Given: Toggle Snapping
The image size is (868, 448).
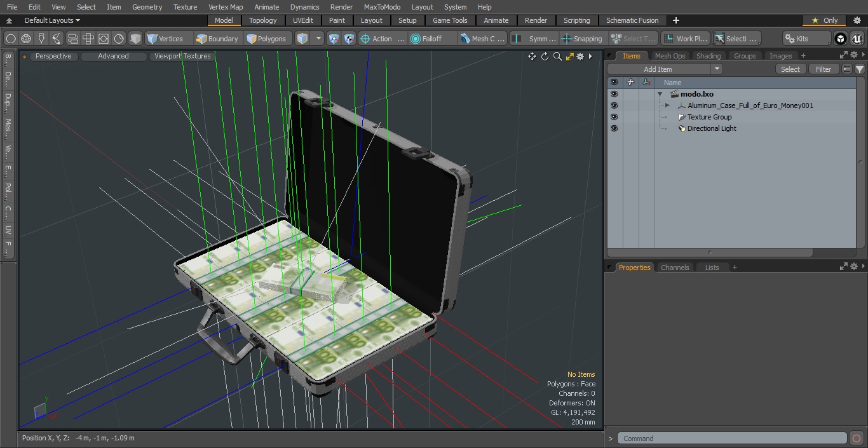Looking at the screenshot, I should [x=583, y=39].
